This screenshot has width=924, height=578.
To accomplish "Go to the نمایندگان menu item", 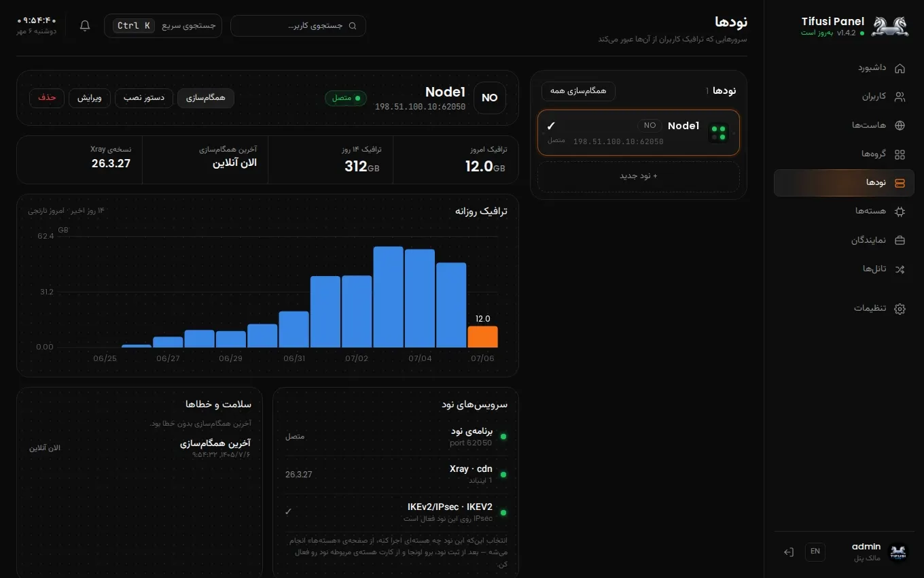I will click(x=844, y=240).
